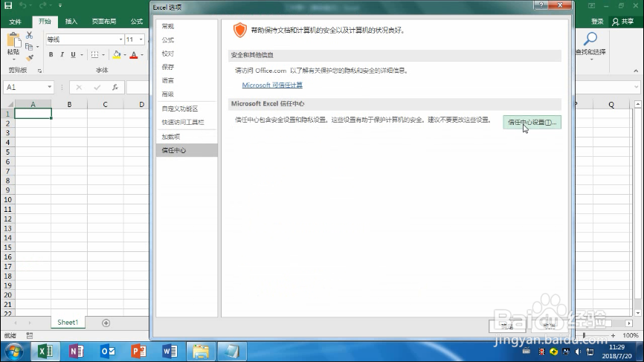Image resolution: width=644 pixels, height=362 pixels.
Task: Expand the fill color dropdown arrow
Action: coord(125,54)
